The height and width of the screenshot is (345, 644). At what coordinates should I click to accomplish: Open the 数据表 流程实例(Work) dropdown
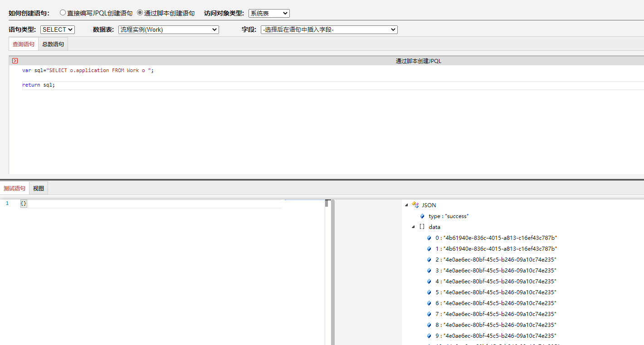point(168,29)
